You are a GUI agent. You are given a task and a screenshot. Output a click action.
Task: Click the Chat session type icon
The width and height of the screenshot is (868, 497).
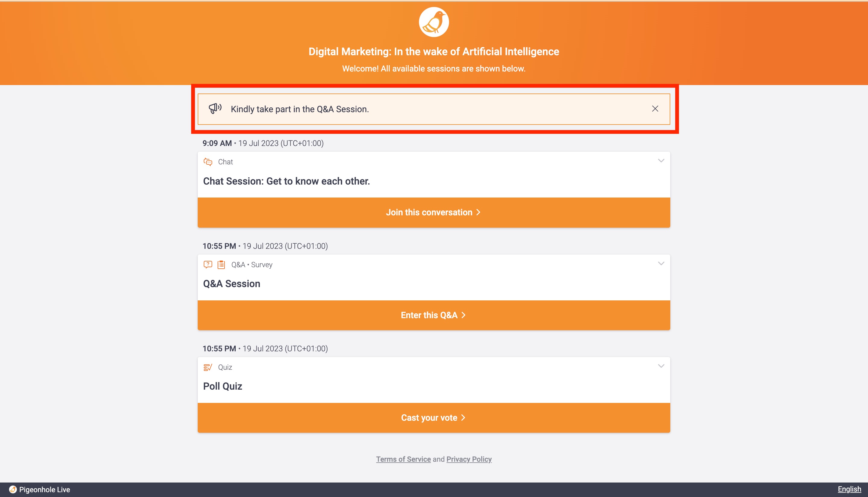pyautogui.click(x=208, y=162)
